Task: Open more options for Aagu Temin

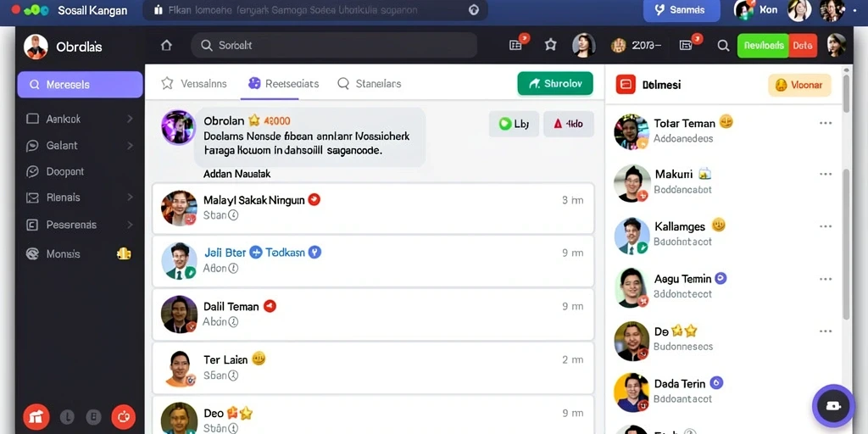Action: click(826, 279)
